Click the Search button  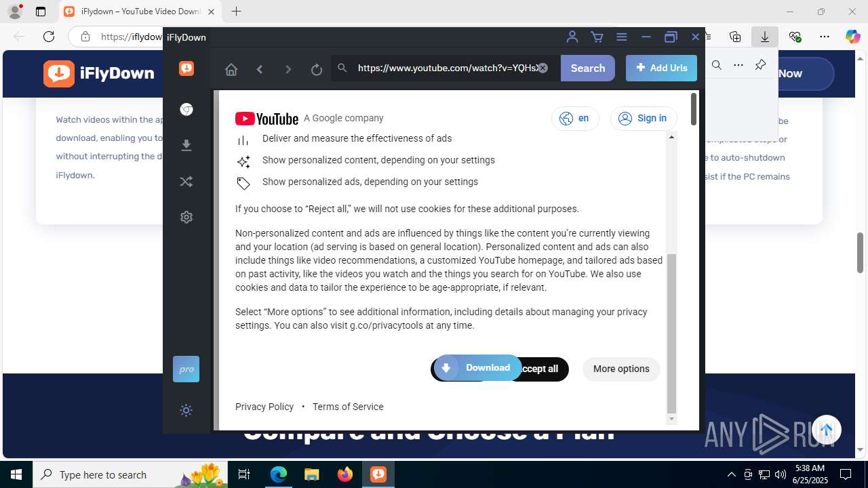coord(588,68)
